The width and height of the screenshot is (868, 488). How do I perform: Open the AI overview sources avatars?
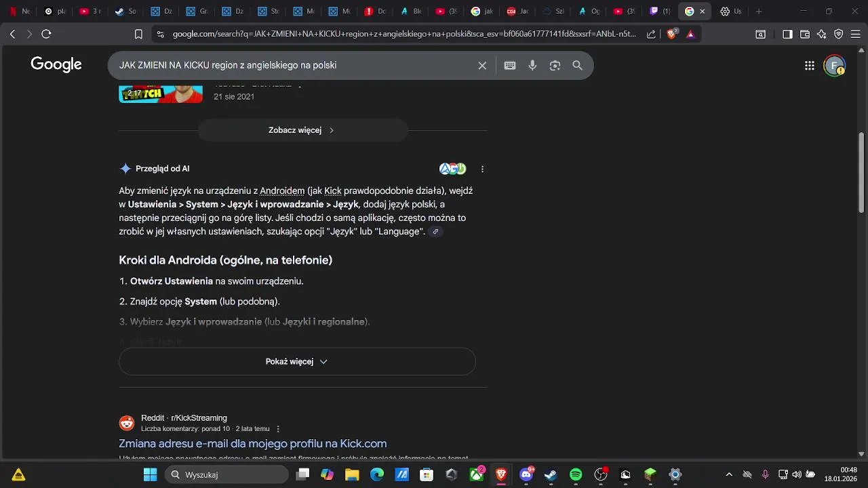pos(453,169)
